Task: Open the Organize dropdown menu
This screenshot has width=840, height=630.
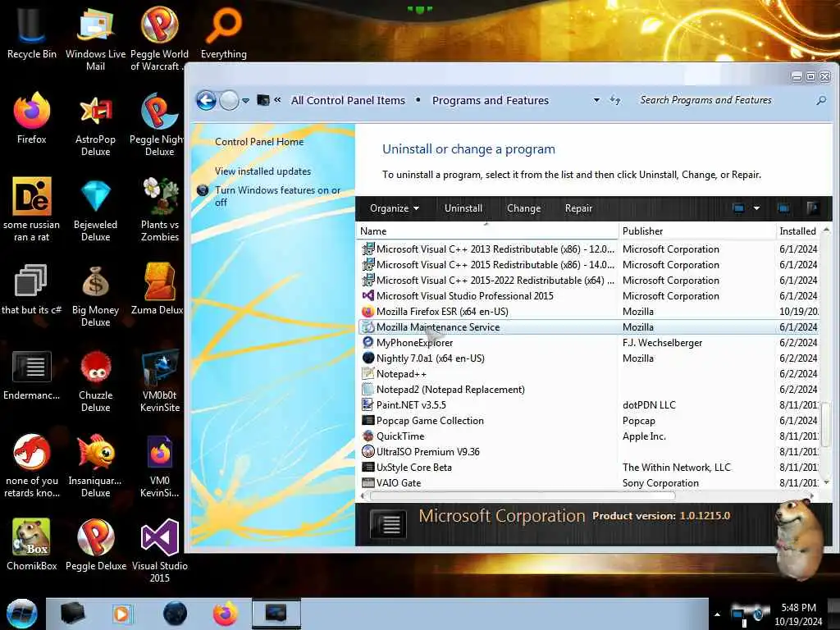Action: pyautogui.click(x=395, y=208)
